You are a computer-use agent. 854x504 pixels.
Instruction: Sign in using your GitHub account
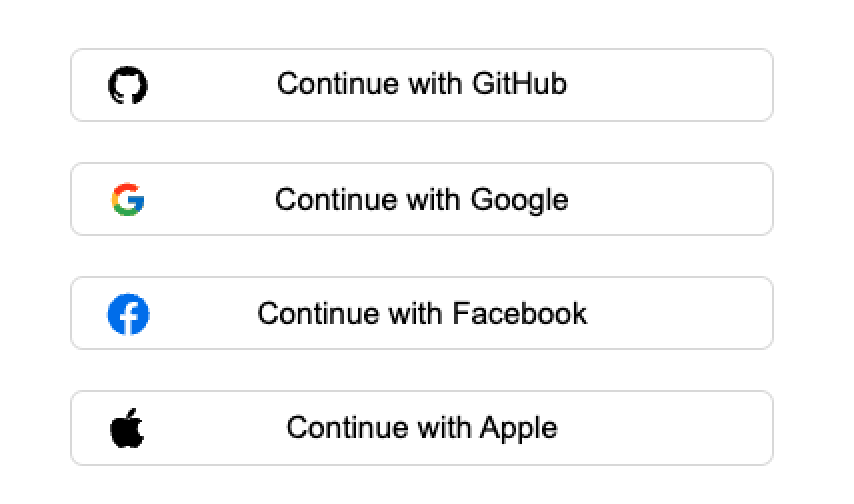pos(421,85)
